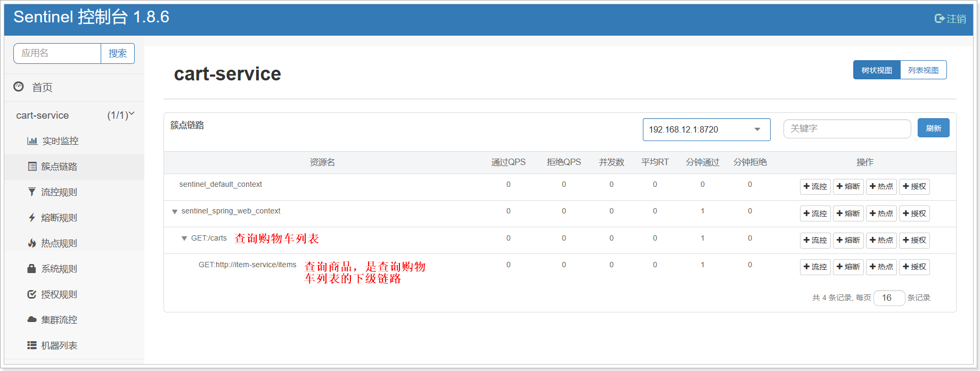Click the 平均RT column header
Image resolution: width=980 pixels, height=371 pixels.
point(655,162)
